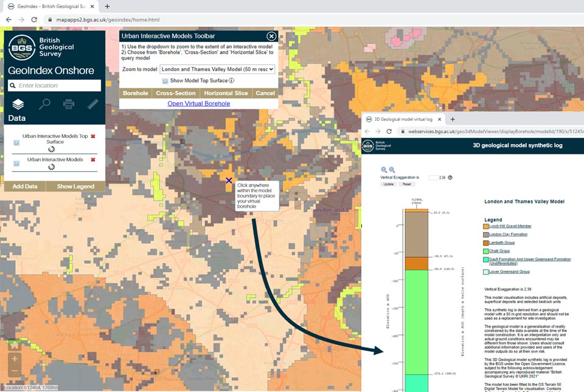Click the blue X borehole marker on map
Viewport: 584px width, 392px height.
pyautogui.click(x=229, y=181)
